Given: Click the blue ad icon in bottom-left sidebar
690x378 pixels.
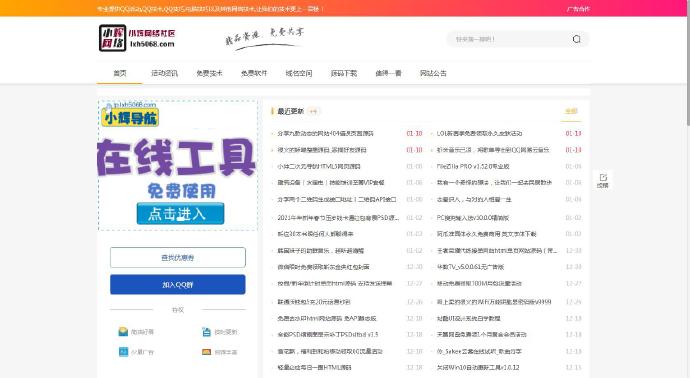Looking at the screenshot, I should [123, 352].
